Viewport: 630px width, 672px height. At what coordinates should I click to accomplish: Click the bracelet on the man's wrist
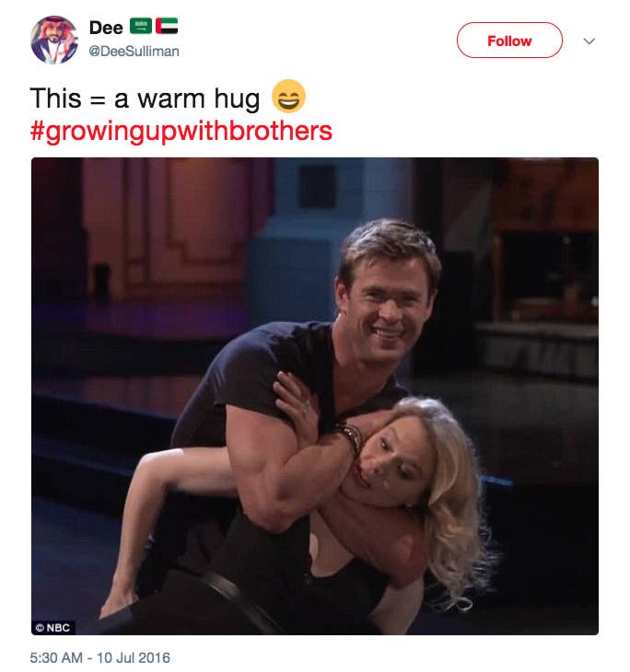[349, 437]
